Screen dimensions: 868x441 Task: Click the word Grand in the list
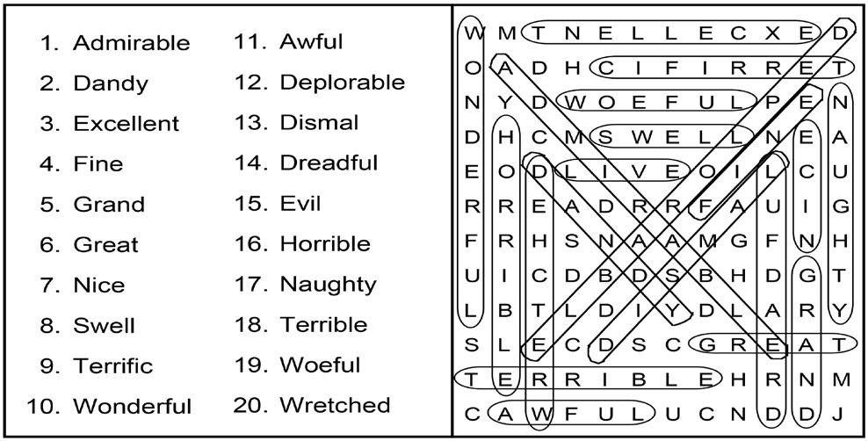109,205
